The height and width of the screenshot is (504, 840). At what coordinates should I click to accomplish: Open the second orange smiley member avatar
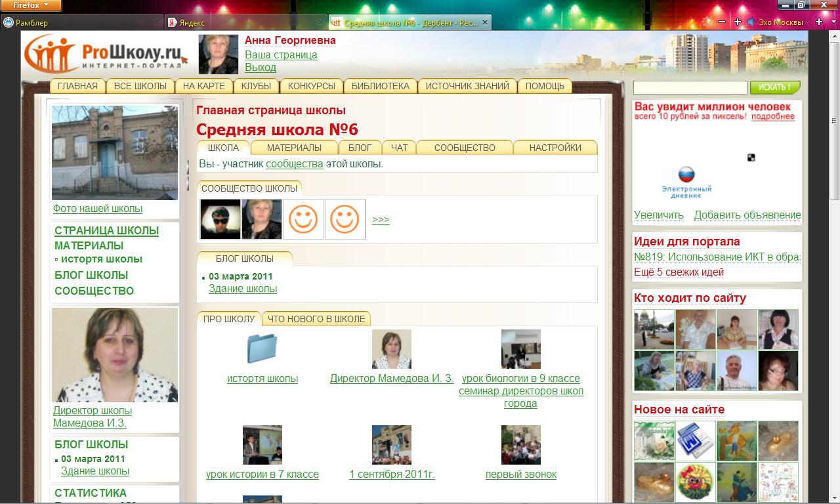(x=345, y=219)
